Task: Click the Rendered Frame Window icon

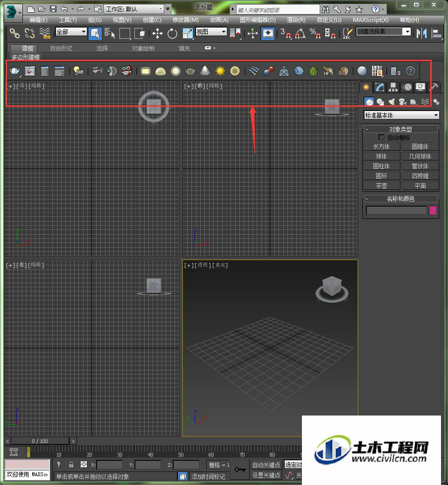Action: [x=30, y=71]
